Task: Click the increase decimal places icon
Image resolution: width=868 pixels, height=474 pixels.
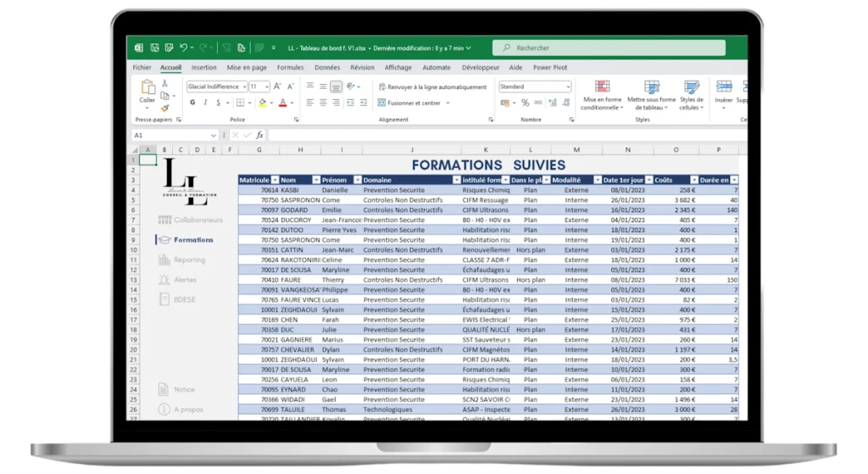Action: tap(553, 103)
